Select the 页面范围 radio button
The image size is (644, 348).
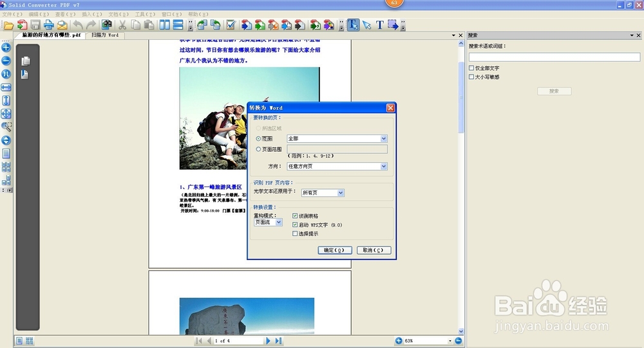(258, 149)
